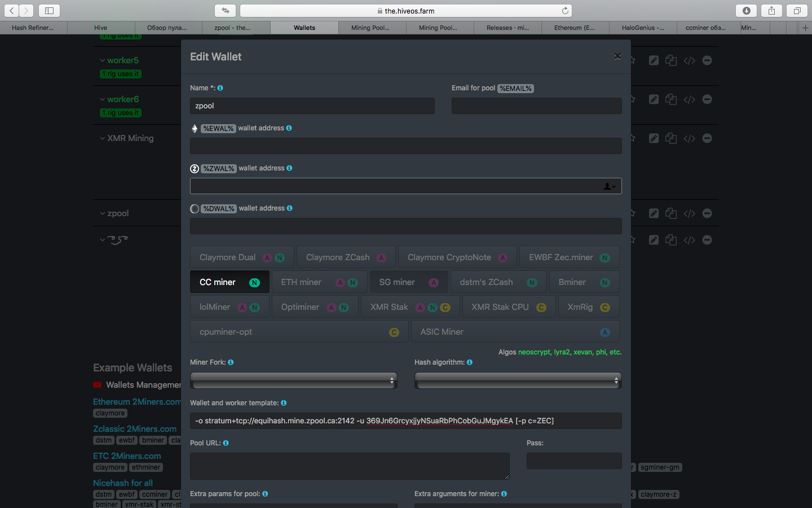
Task: Toggle the CC miner option
Action: [x=230, y=282]
